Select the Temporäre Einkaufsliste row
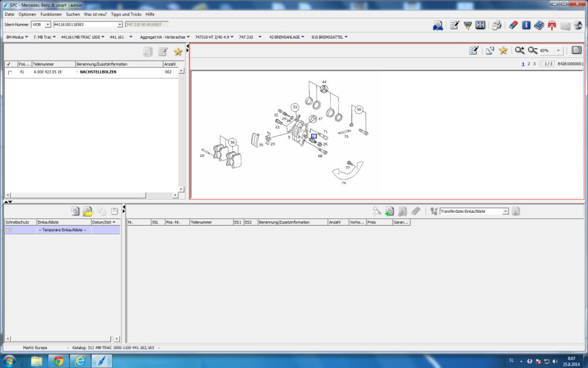Screen dimensions: 588x368 [x=62, y=230]
